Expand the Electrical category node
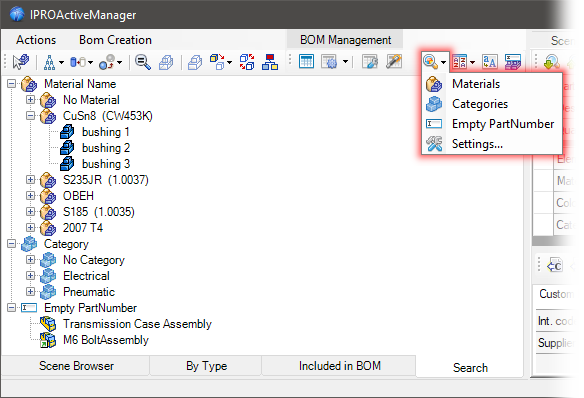 point(31,276)
